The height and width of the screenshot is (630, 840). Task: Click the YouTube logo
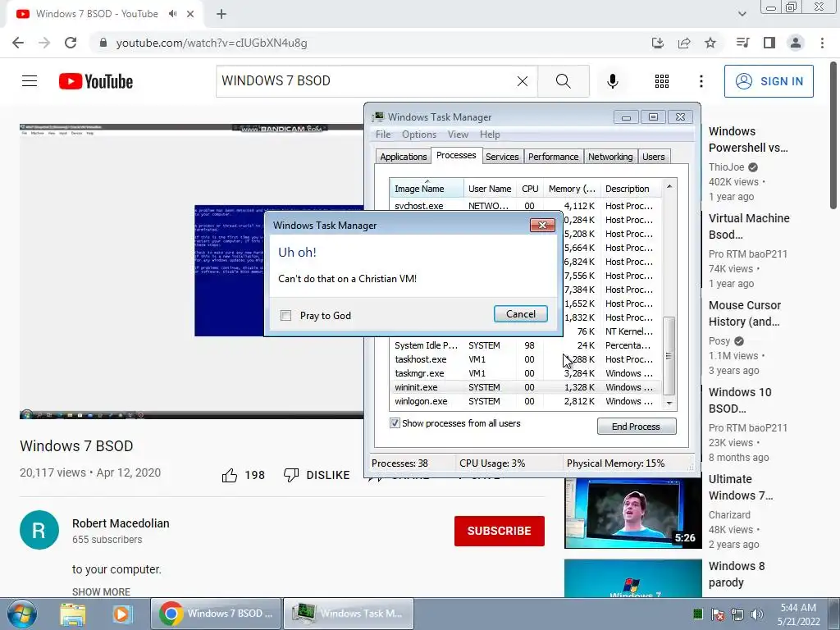coord(96,81)
